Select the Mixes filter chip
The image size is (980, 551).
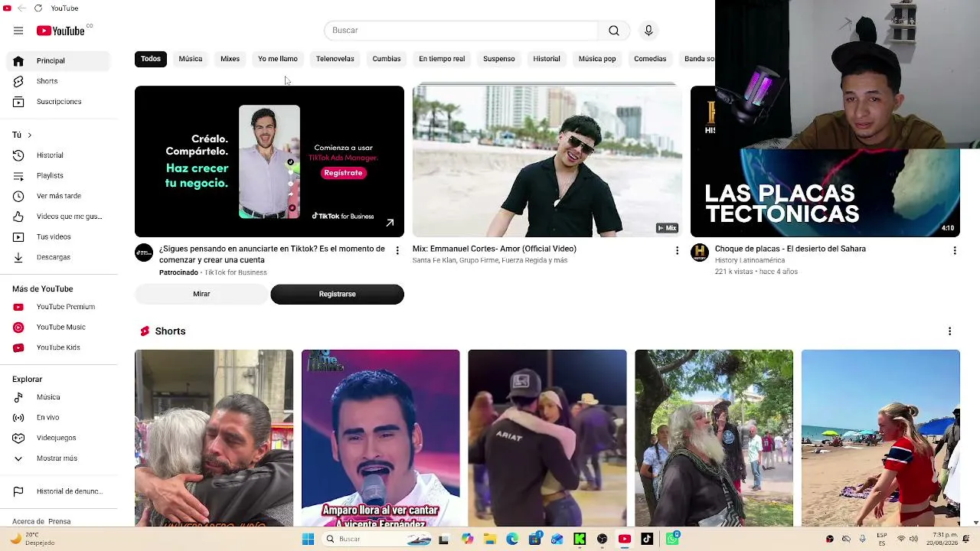coord(230,59)
